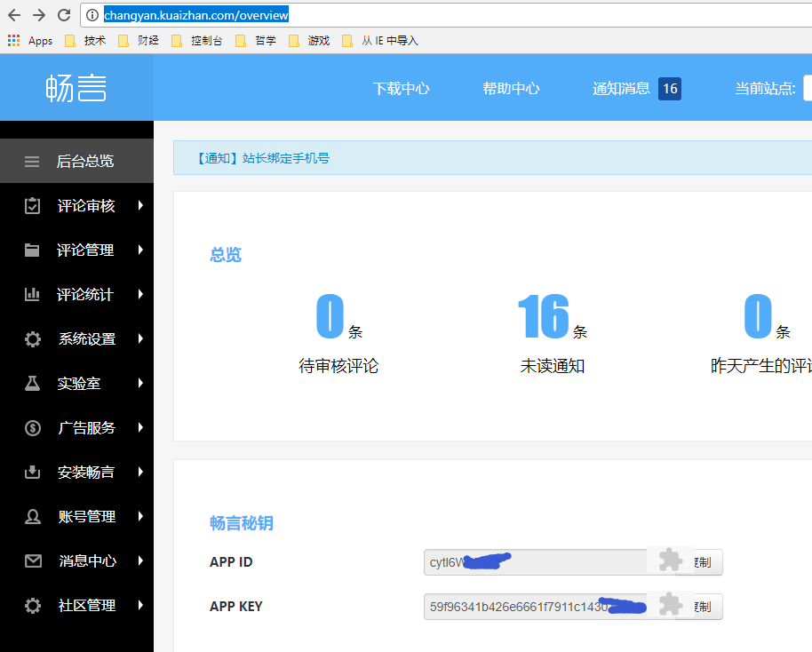The image size is (812, 652).
Task: Expand 安装畅言 submenu arrow
Action: 140,472
